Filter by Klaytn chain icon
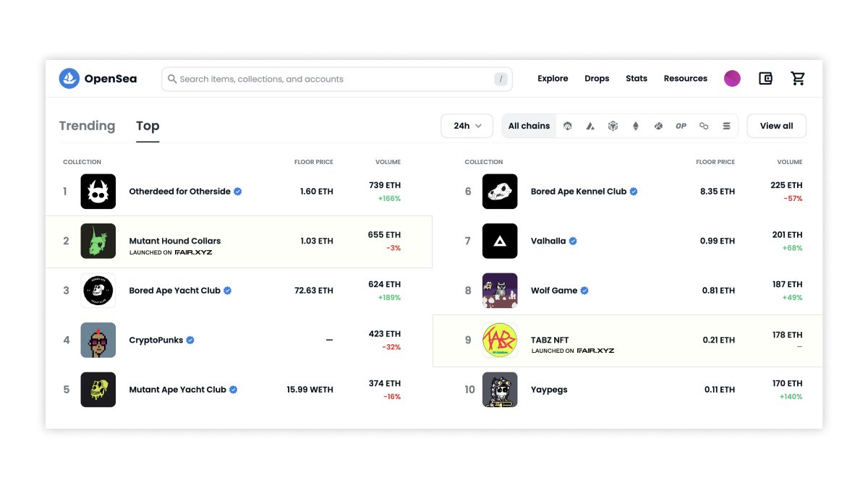Image resolution: width=868 pixels, height=488 pixels. pyautogui.click(x=658, y=126)
